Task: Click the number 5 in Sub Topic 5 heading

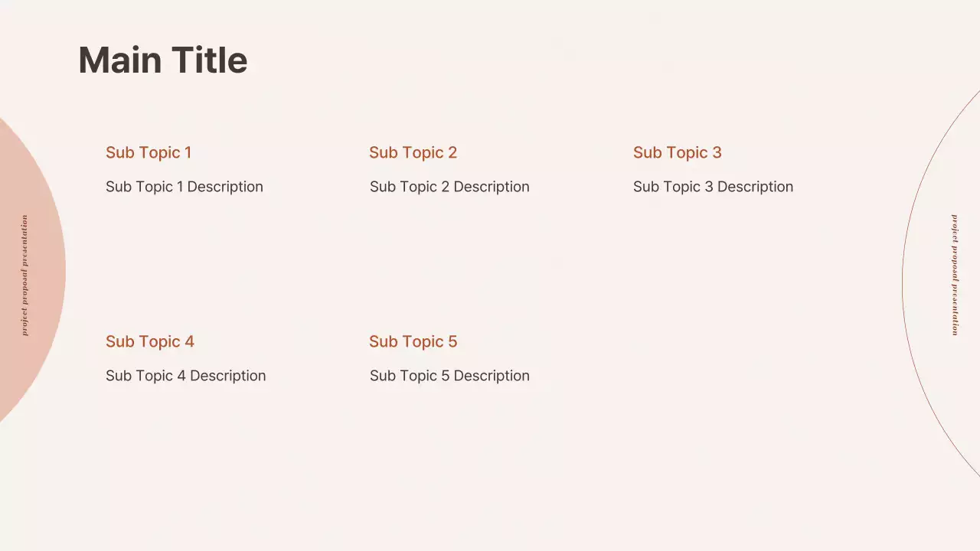Action: [452, 341]
